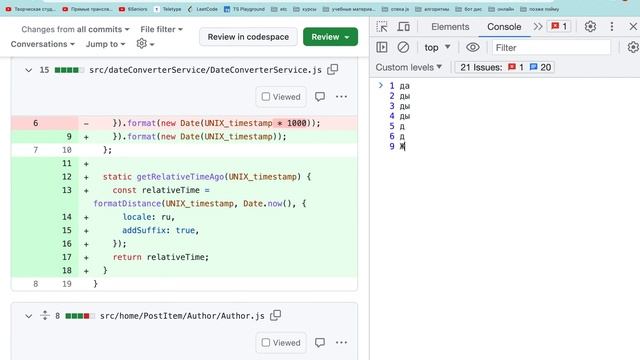Focus the console Filter field
640x360 pixels.
point(551,47)
